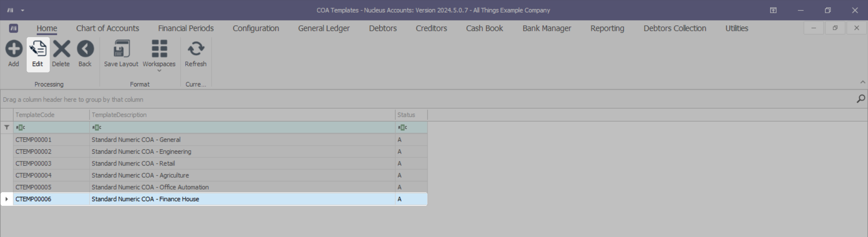Click 'Standard Numeric COA - Agriculture' cell
Screen dimensions: 868x237
[242, 175]
